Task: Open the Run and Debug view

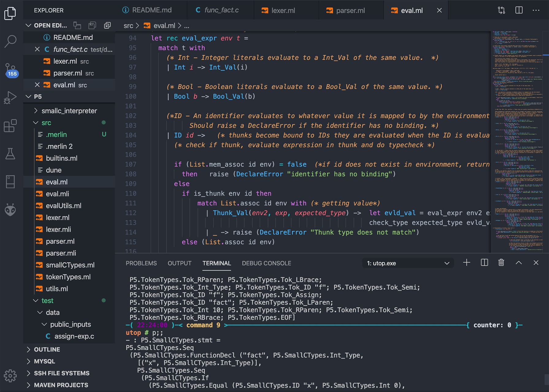Action: click(10, 97)
